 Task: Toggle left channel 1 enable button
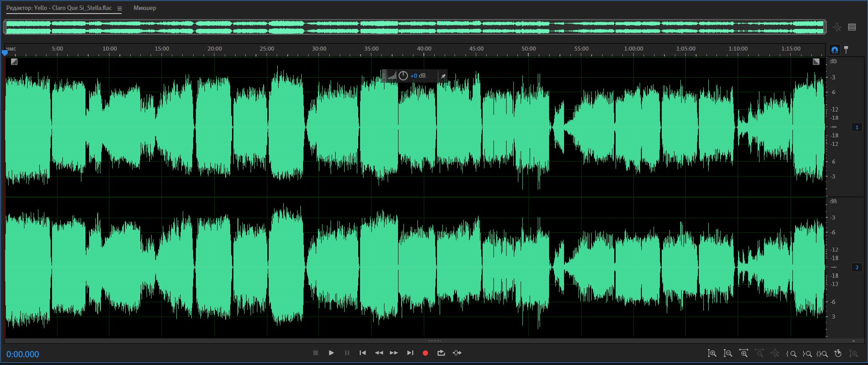coord(857,127)
